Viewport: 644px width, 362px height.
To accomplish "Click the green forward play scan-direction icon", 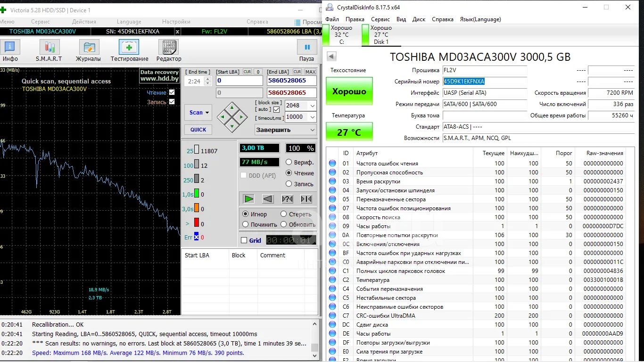I will click(249, 199).
